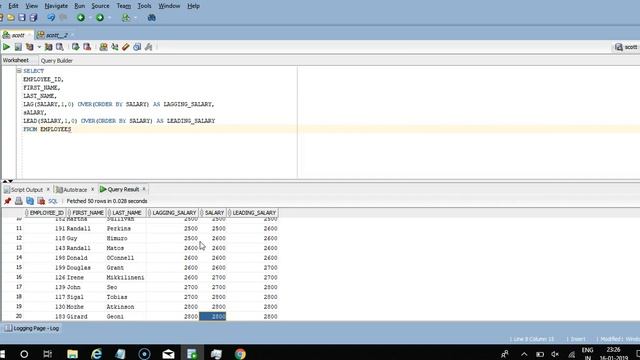Click the Back green arrow icon
Image resolution: width=640 pixels, height=360 pixels.
tap(81, 18)
